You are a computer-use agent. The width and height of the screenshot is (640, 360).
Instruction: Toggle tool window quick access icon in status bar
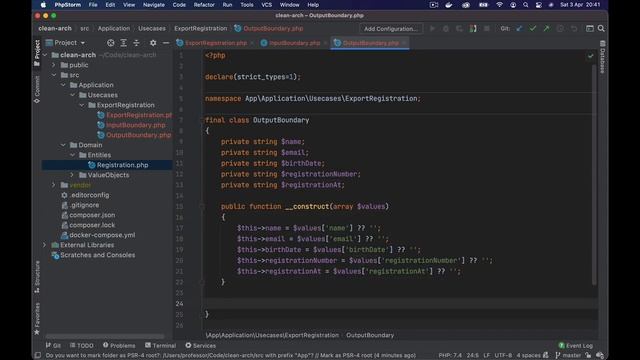coord(38,355)
